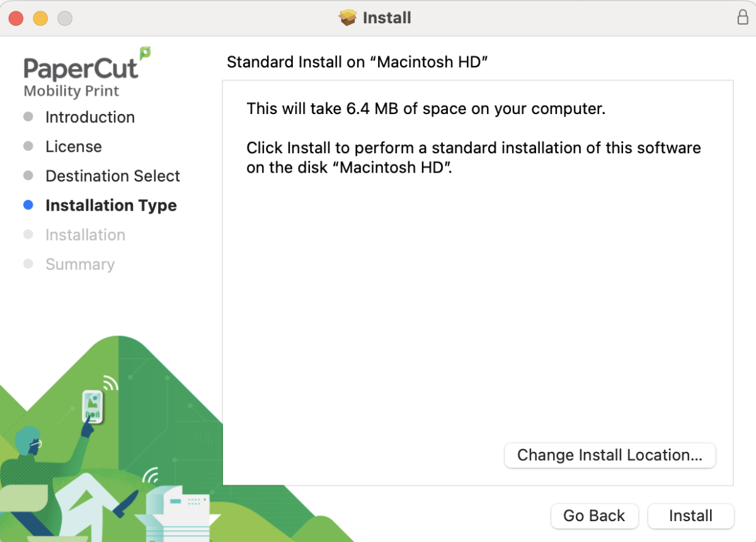Close the installer window with red button

coord(16,18)
